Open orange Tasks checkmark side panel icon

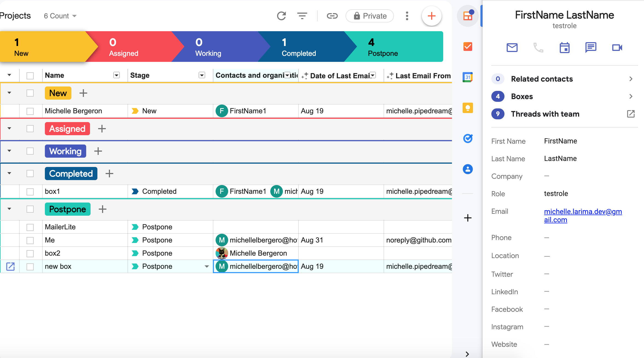468,47
